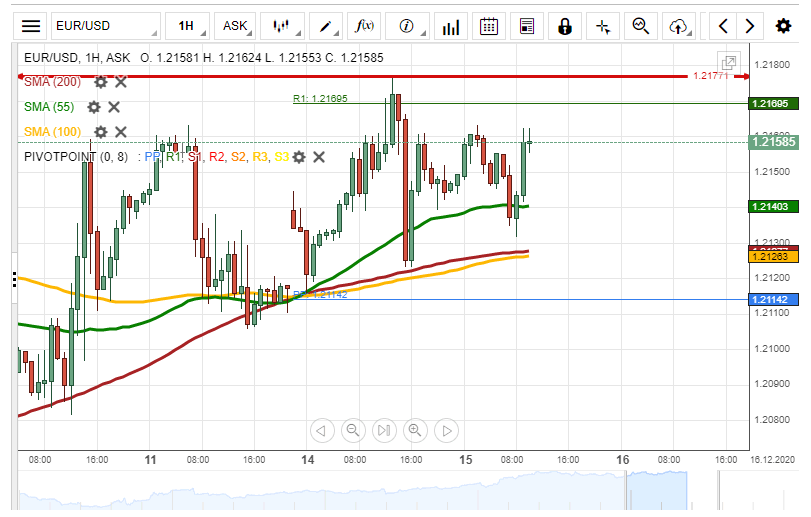Click the detach chart window icon
The image size is (811, 517).
(729, 63)
